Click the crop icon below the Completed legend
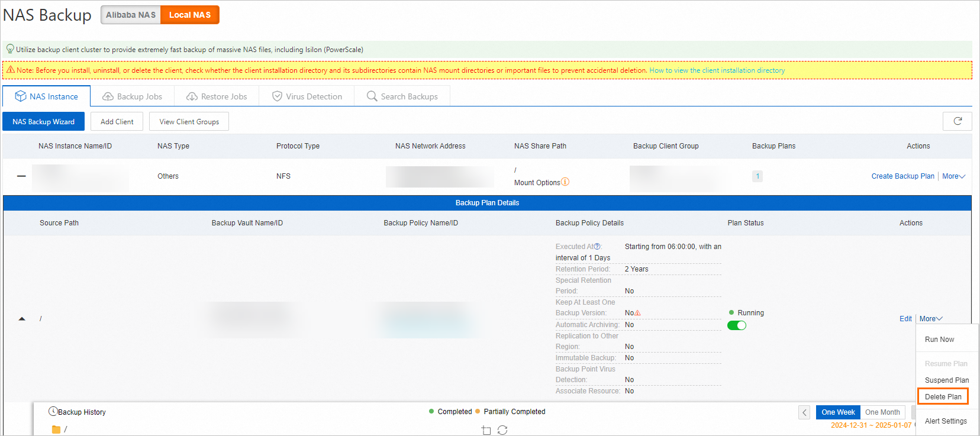 tap(486, 430)
